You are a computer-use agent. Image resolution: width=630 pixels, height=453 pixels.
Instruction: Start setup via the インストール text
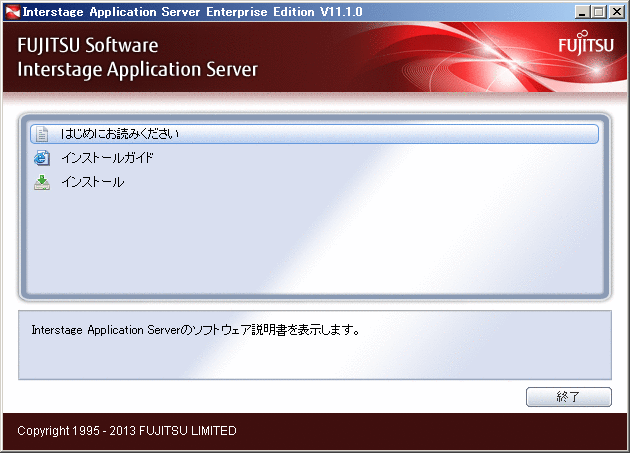coord(92,182)
